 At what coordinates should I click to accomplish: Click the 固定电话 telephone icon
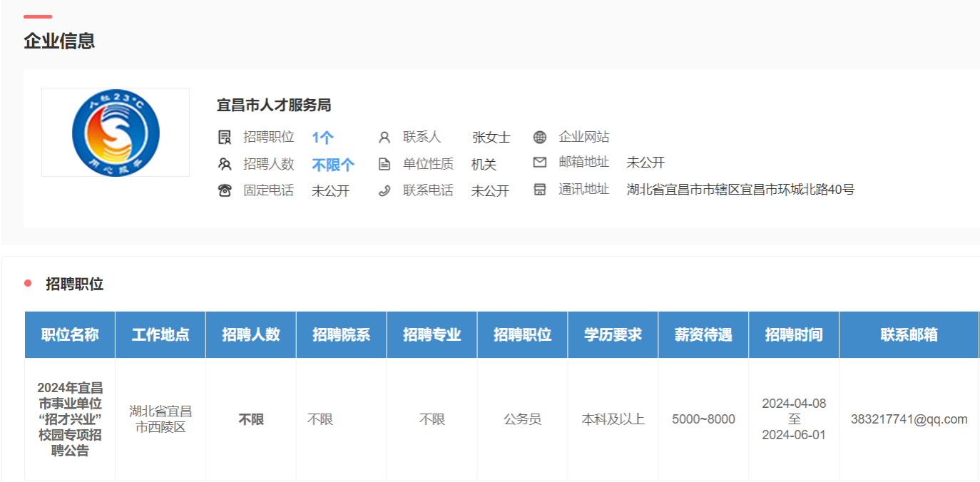[x=225, y=190]
